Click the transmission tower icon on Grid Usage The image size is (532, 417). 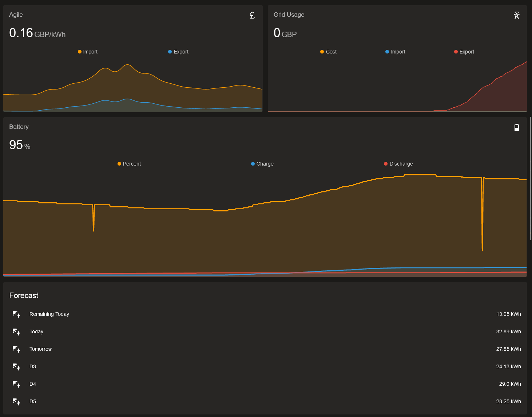(517, 15)
